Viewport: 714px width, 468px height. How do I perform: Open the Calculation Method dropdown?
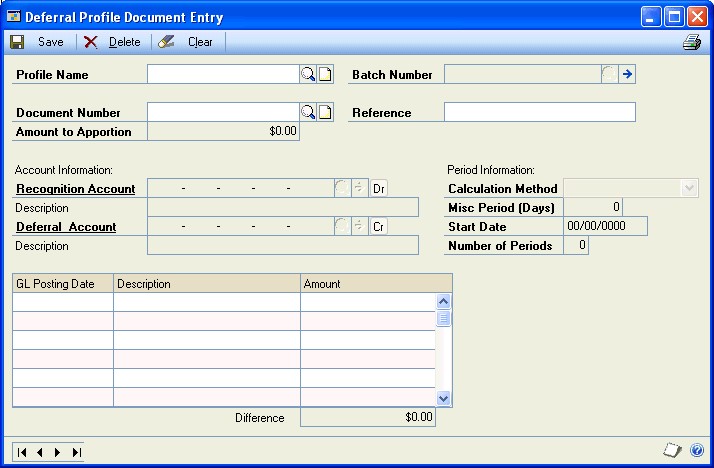689,188
